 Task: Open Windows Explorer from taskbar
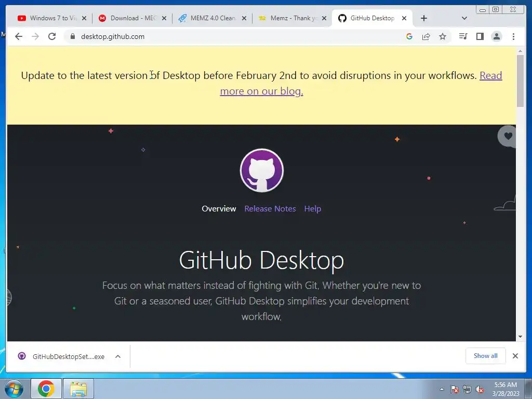click(x=78, y=389)
